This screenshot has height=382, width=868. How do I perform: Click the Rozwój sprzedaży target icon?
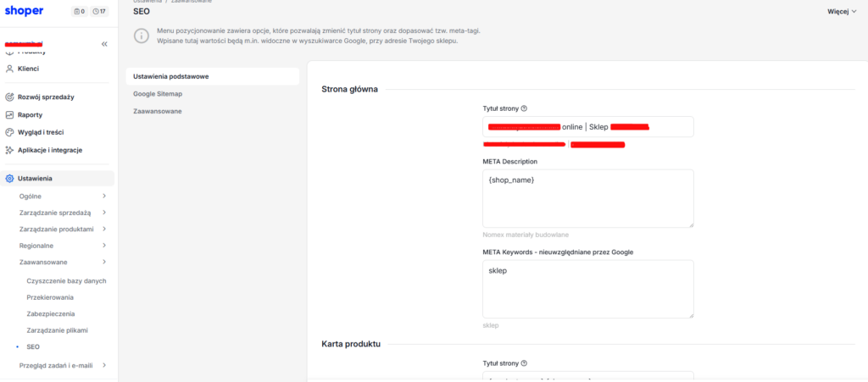tap(8, 97)
